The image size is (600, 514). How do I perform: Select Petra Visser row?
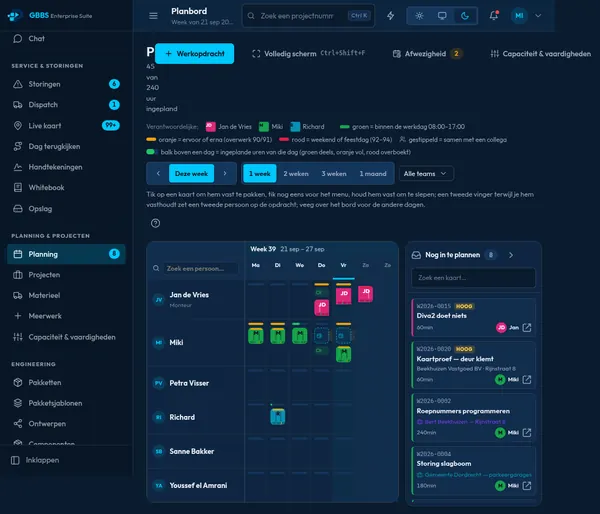(x=196, y=383)
